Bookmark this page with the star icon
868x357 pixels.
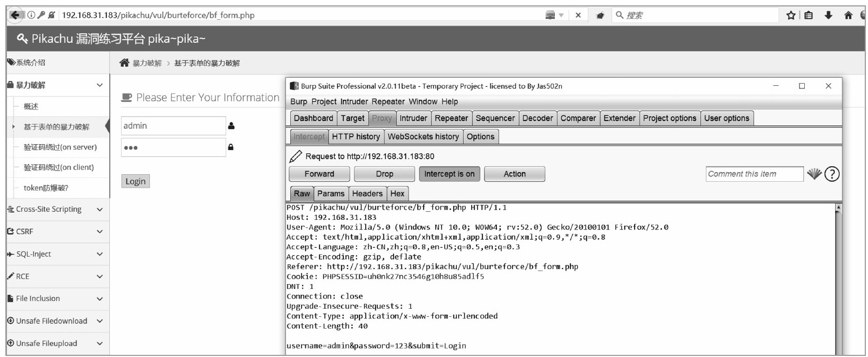click(x=791, y=15)
